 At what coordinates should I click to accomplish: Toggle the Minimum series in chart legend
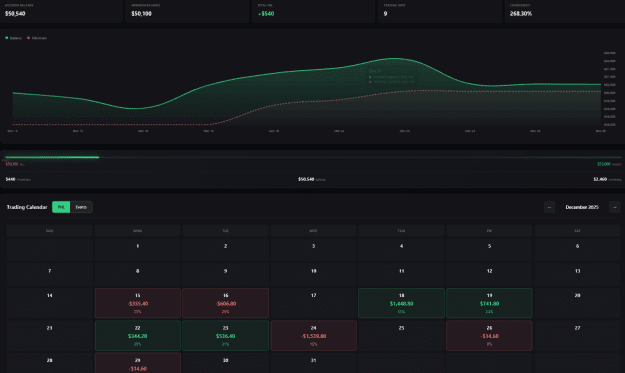pos(37,38)
